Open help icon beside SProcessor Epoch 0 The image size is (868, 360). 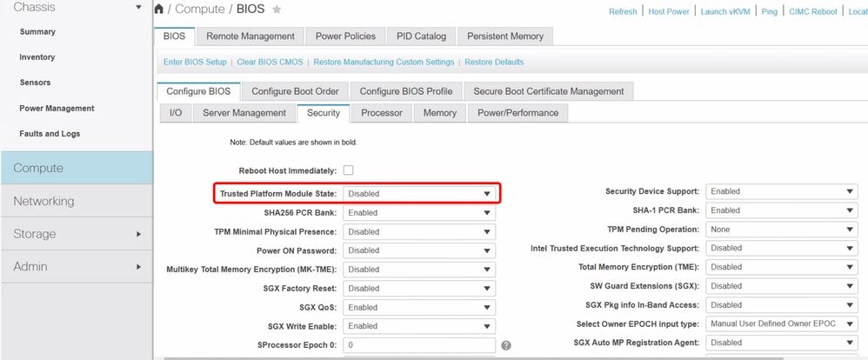506,345
